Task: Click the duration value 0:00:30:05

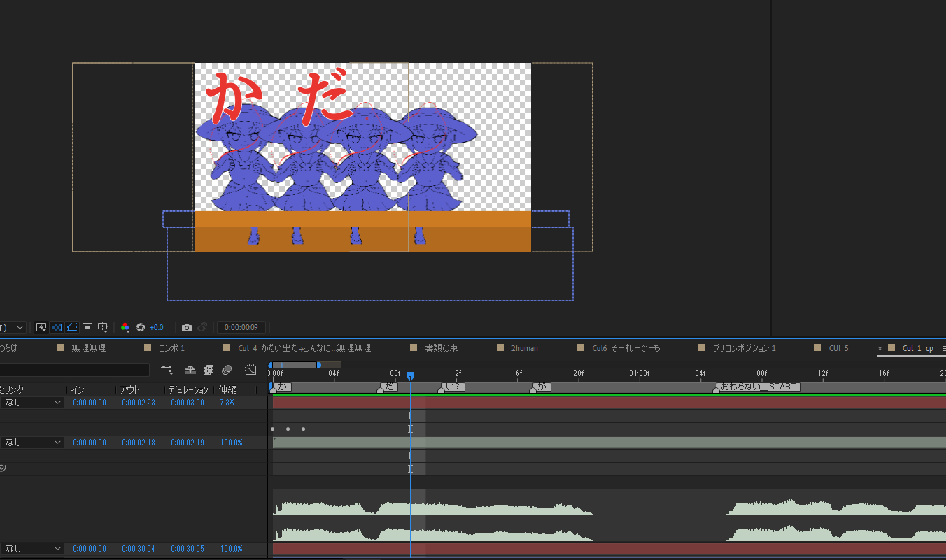Action: (188, 549)
